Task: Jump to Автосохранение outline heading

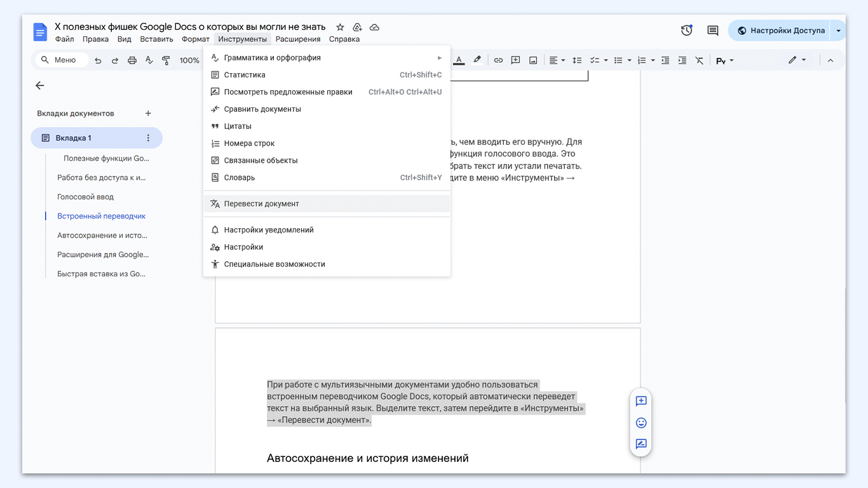Action: 102,235
